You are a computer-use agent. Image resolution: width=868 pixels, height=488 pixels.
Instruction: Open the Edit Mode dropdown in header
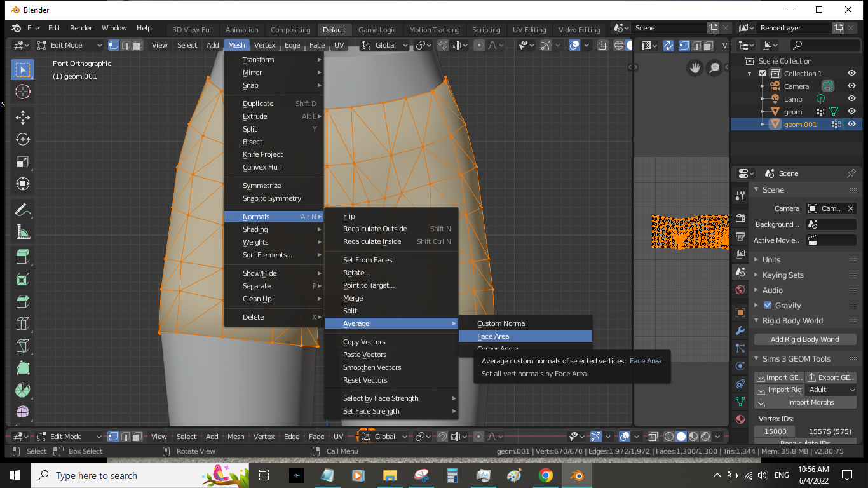[69, 45]
